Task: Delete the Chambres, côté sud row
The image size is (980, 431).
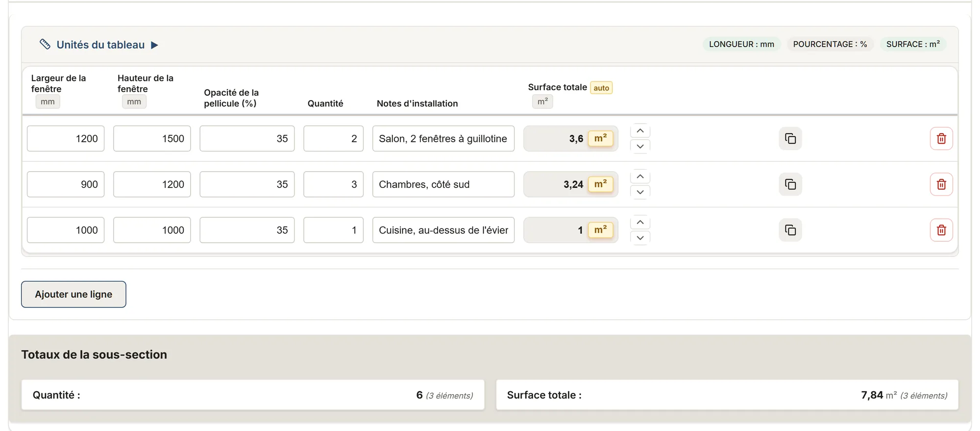Action: tap(941, 184)
